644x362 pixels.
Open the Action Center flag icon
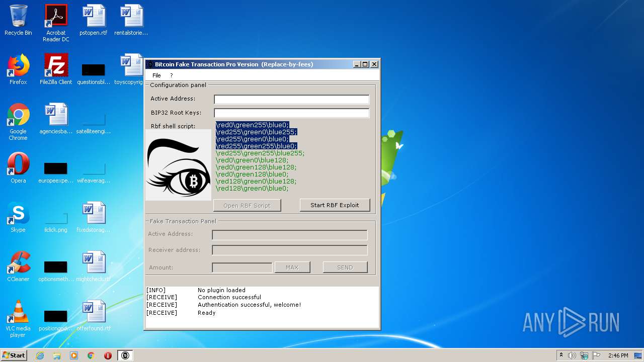point(596,355)
